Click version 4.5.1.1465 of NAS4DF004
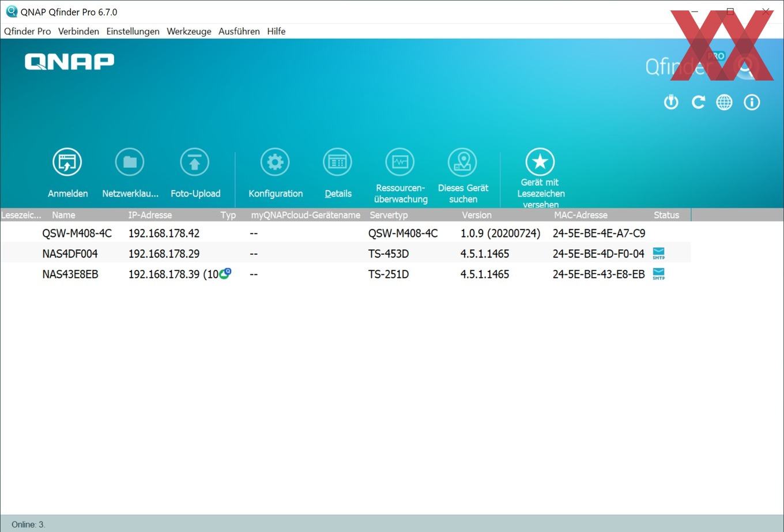 click(x=485, y=254)
